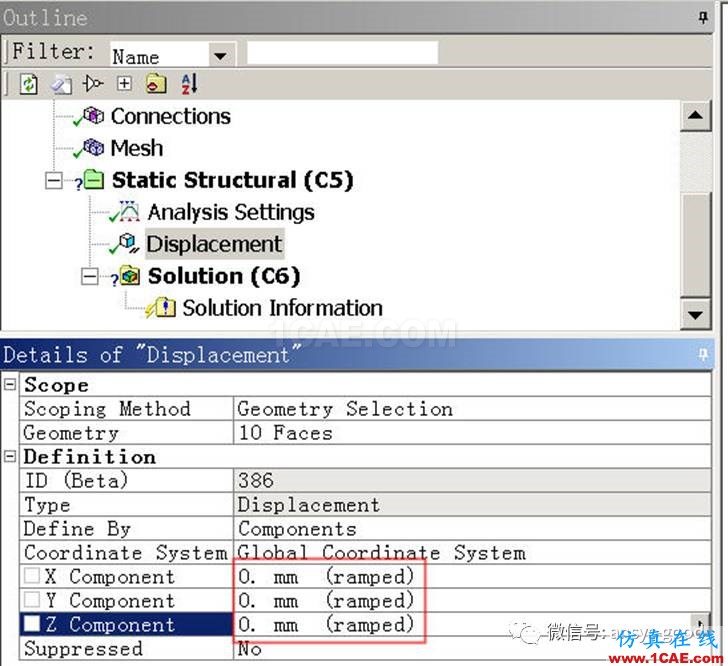Image resolution: width=728 pixels, height=666 pixels.
Task: Click the Static Structural folder icon
Action: (94, 179)
